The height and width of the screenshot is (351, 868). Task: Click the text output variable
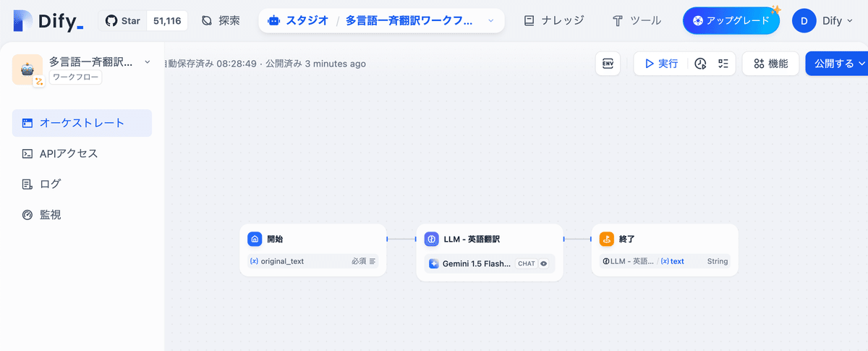pos(673,261)
